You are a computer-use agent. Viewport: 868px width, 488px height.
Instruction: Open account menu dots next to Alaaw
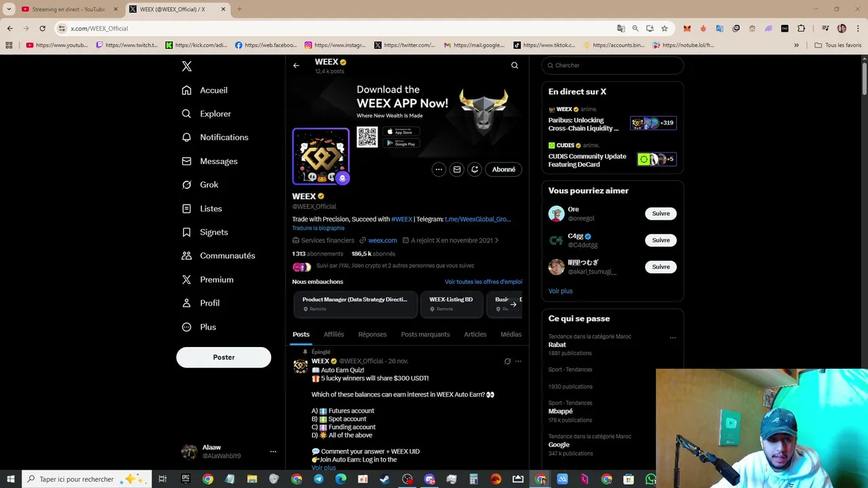(273, 451)
